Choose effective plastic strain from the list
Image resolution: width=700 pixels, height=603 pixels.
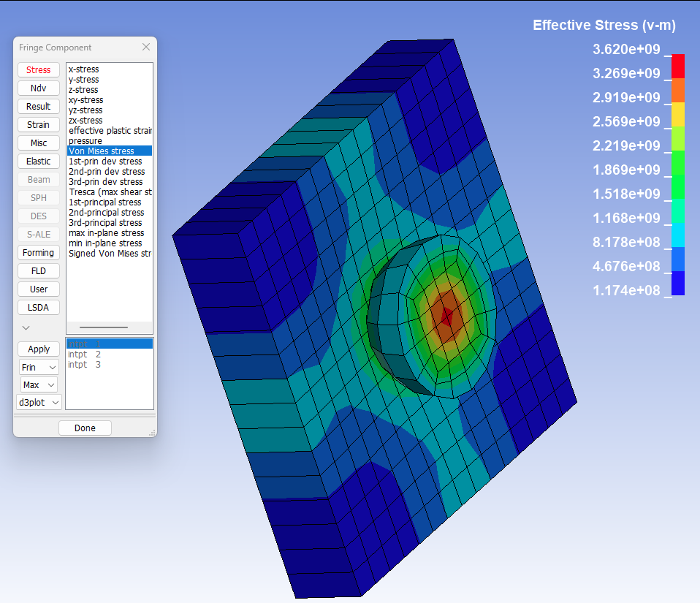point(110,131)
